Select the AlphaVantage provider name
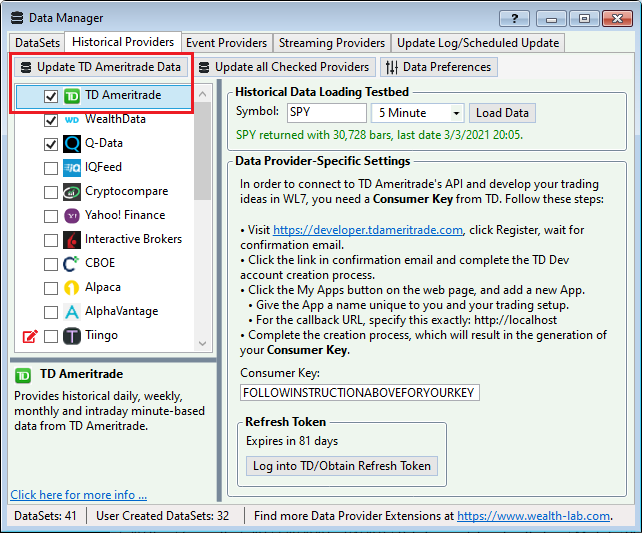The height and width of the screenshot is (533, 642). pyautogui.click(x=122, y=312)
